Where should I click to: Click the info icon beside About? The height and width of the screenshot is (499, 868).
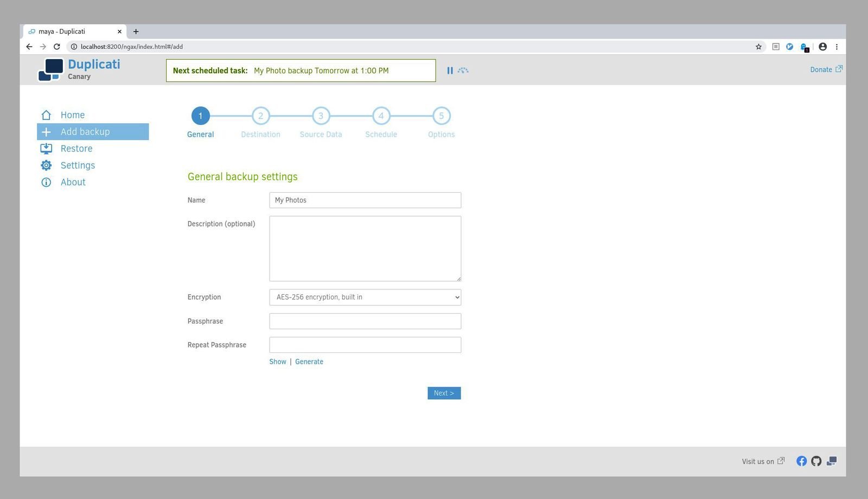[46, 182]
